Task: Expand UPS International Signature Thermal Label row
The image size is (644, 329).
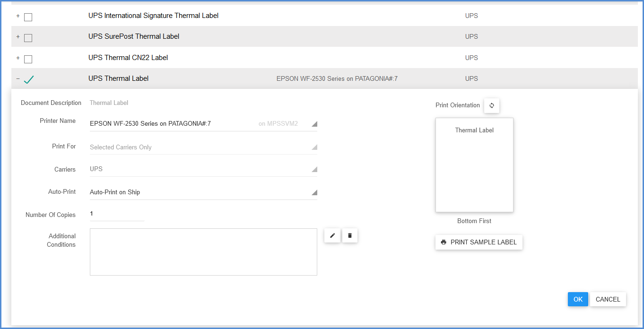Action: coord(18,16)
